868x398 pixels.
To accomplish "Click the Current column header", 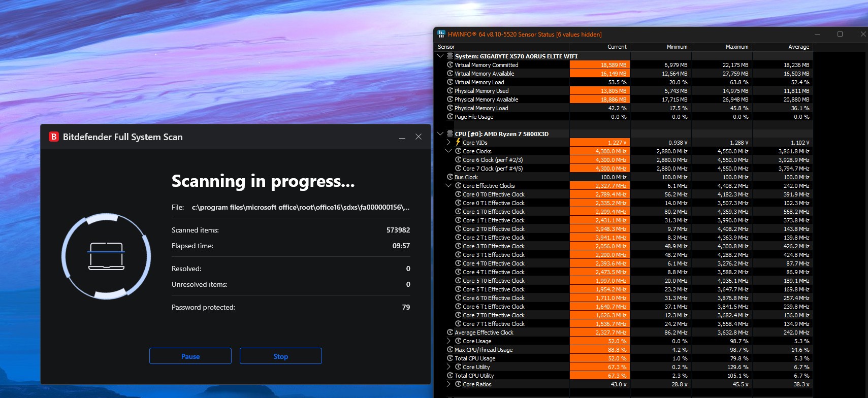I will (600, 47).
